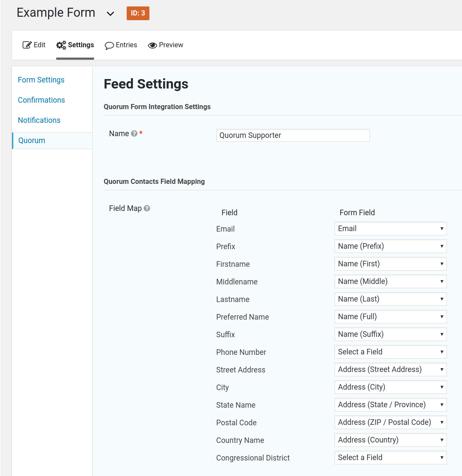Open the Firstname form field dropdown
This screenshot has height=476, width=462.
390,264
